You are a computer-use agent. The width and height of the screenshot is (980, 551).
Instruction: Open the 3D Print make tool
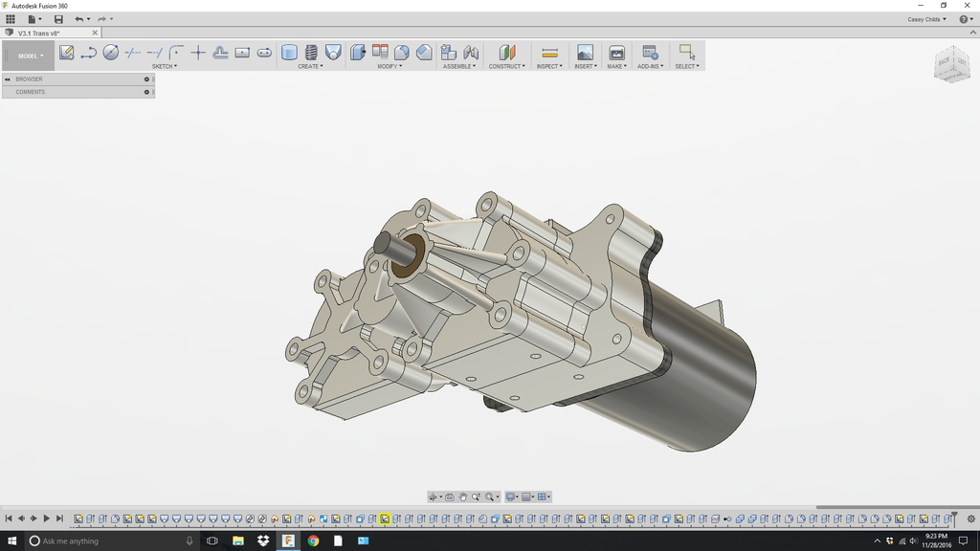(617, 53)
